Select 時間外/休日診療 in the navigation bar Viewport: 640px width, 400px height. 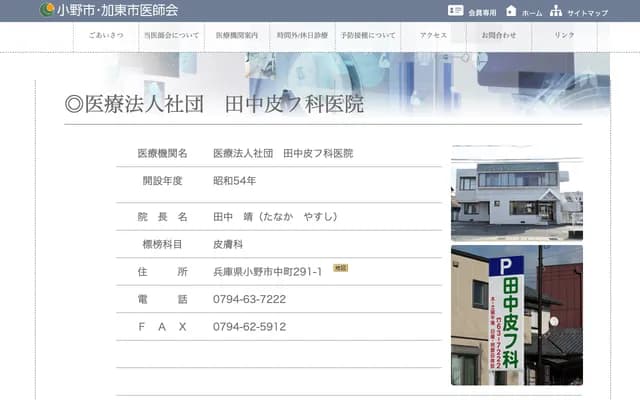302,35
